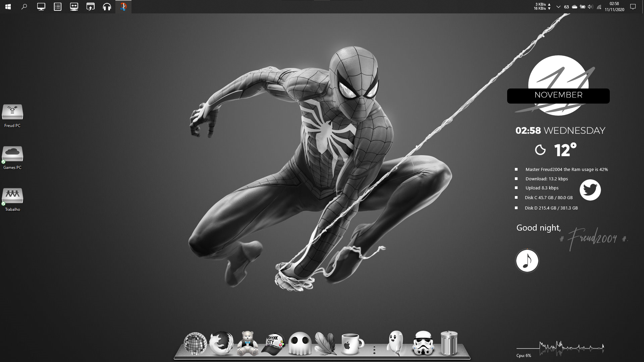644x362 pixels.
Task: Expand the hidden system tray icons chevron
Action: 558,7
